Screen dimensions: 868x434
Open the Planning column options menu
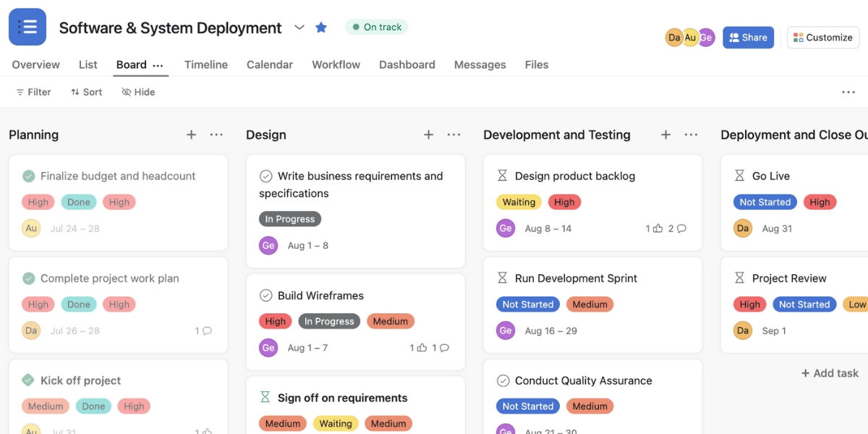(216, 135)
